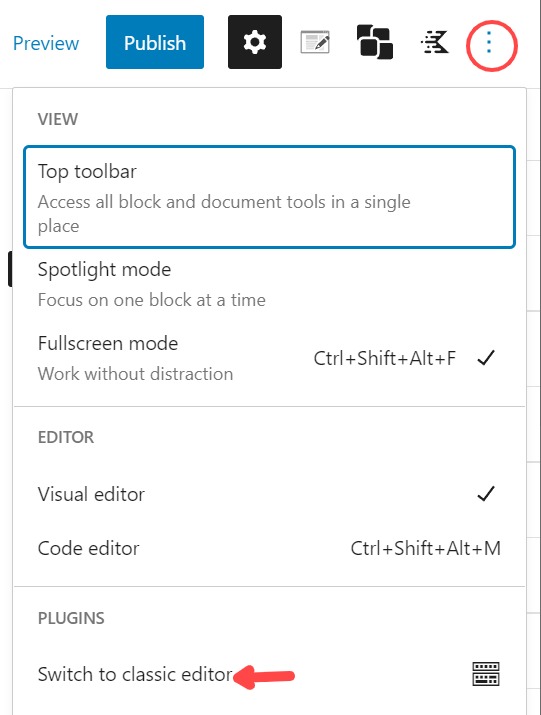Click the VIEW section heading

point(58,119)
